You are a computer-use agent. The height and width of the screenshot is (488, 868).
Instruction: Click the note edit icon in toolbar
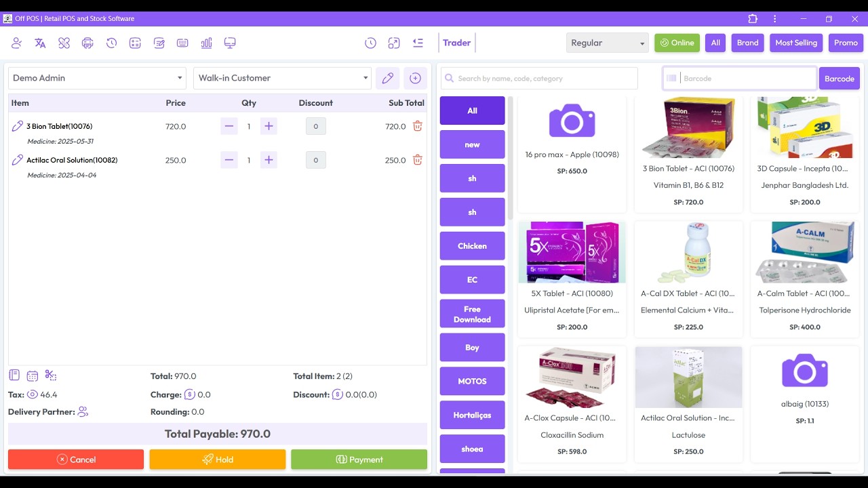tap(159, 43)
